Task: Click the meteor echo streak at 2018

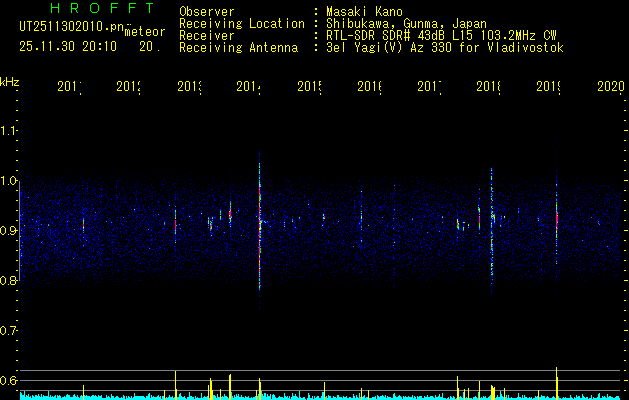Action: [492, 229]
